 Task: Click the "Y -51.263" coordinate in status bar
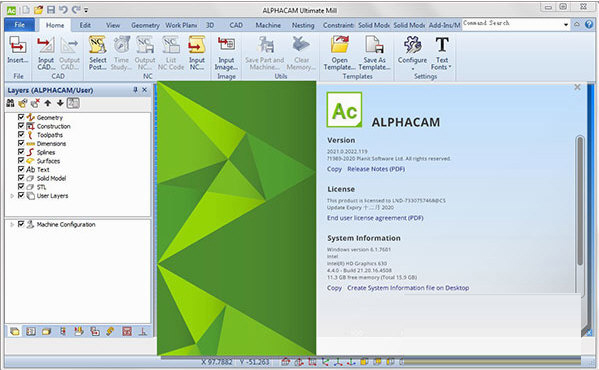tap(255, 362)
